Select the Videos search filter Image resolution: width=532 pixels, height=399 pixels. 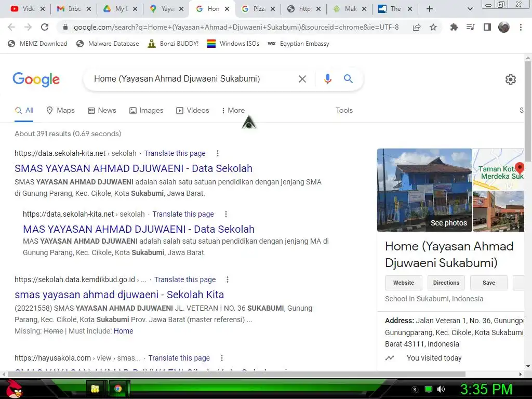click(x=192, y=111)
